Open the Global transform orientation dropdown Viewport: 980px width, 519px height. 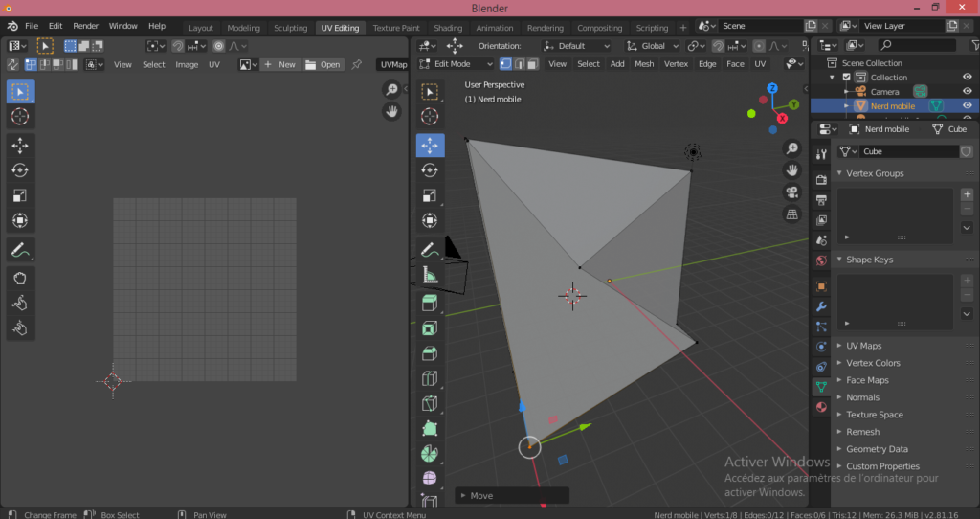(x=652, y=46)
